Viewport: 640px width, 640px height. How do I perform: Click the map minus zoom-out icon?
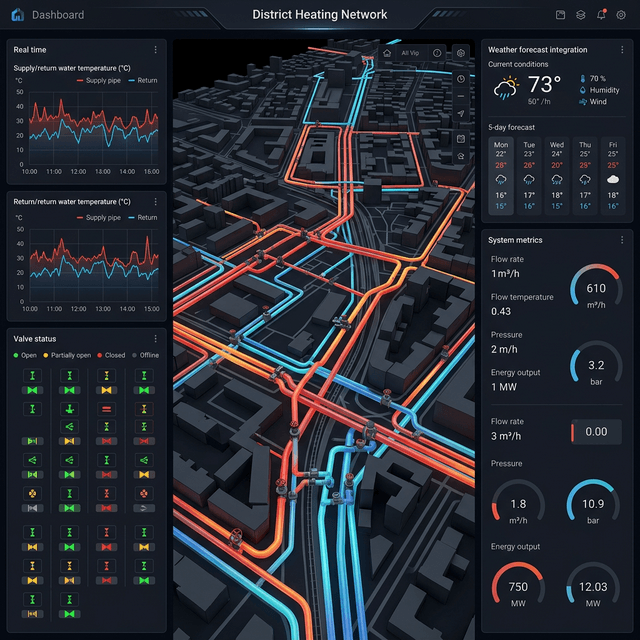pos(461,96)
